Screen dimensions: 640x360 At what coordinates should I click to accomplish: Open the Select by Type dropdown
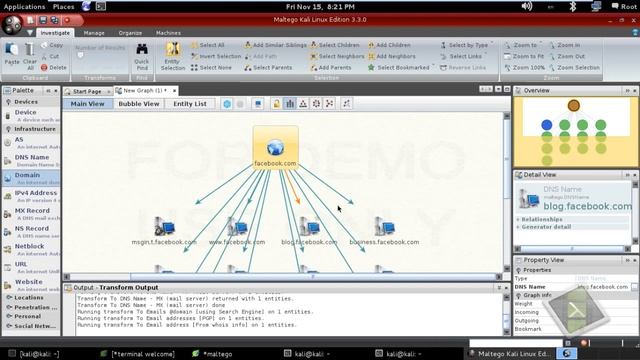[x=467, y=45]
